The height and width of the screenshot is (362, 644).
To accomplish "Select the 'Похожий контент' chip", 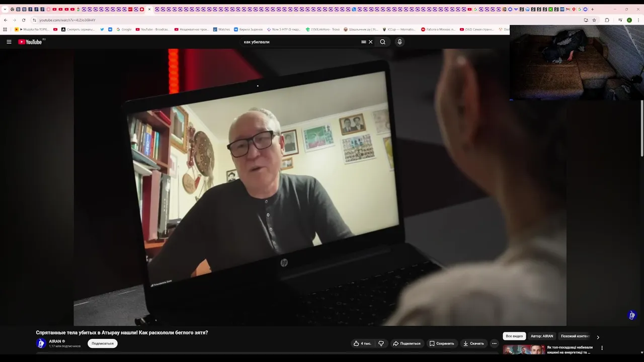I will pyautogui.click(x=575, y=336).
